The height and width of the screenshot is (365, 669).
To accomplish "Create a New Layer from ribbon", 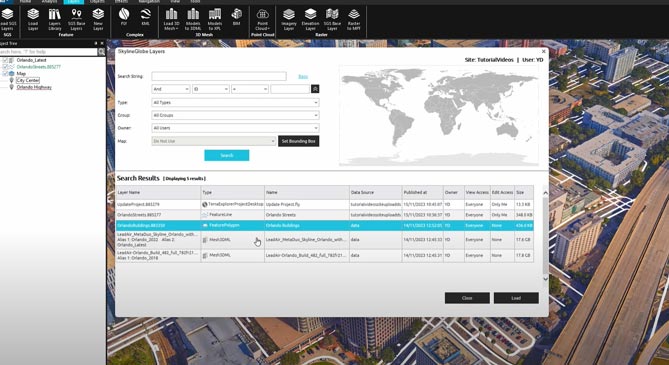I will (98, 19).
